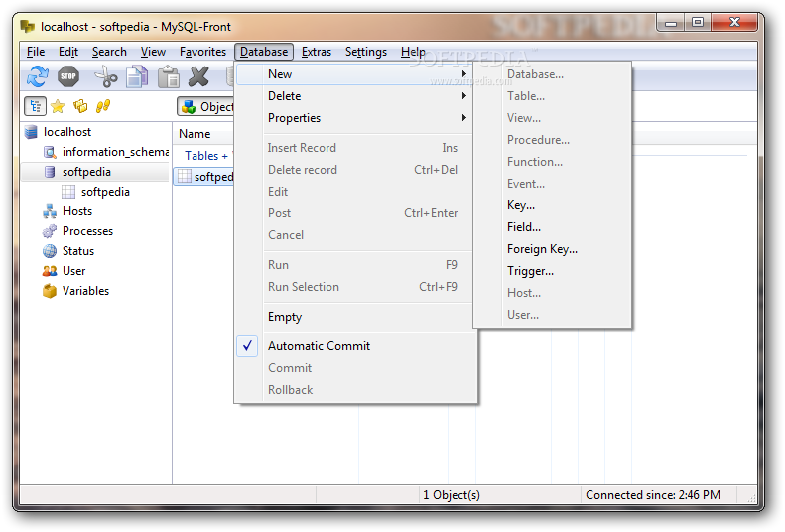
Task: Click the Variables box icon
Action: [50, 291]
